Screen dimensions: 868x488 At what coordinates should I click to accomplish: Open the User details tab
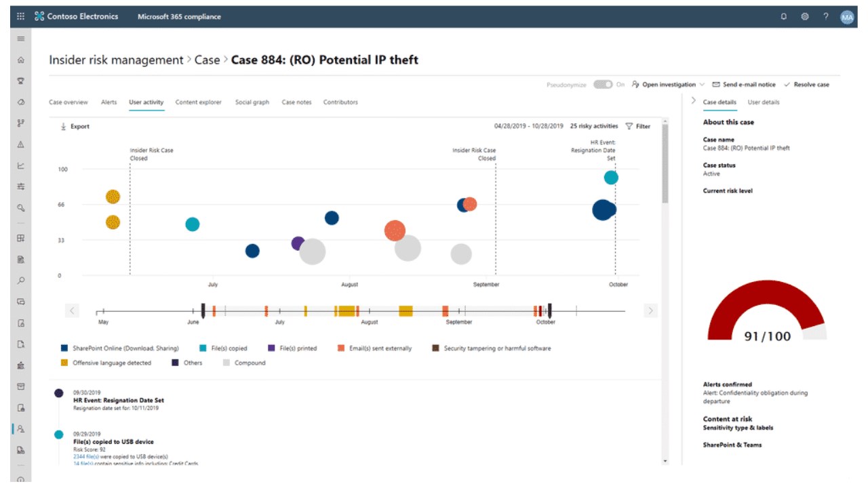pos(764,102)
